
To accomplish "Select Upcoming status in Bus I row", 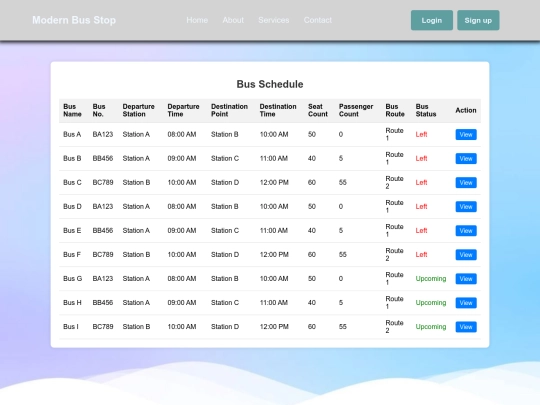I will tap(431, 327).
